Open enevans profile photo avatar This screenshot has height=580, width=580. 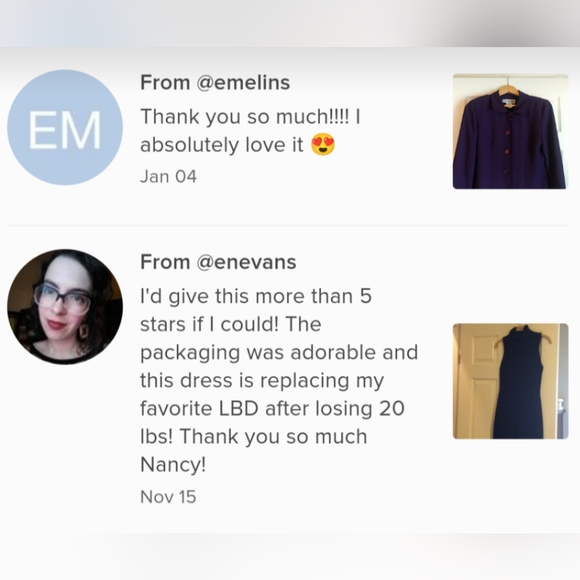click(65, 307)
